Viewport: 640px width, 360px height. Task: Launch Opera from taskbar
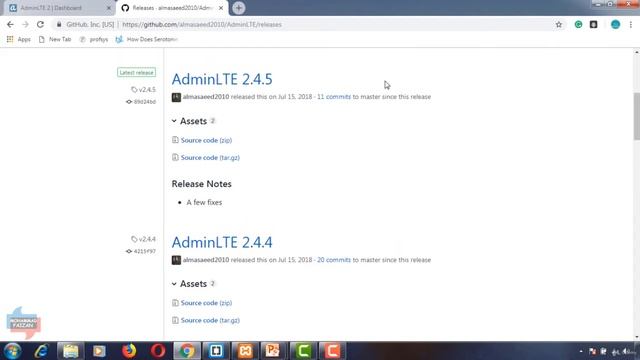(x=158, y=351)
